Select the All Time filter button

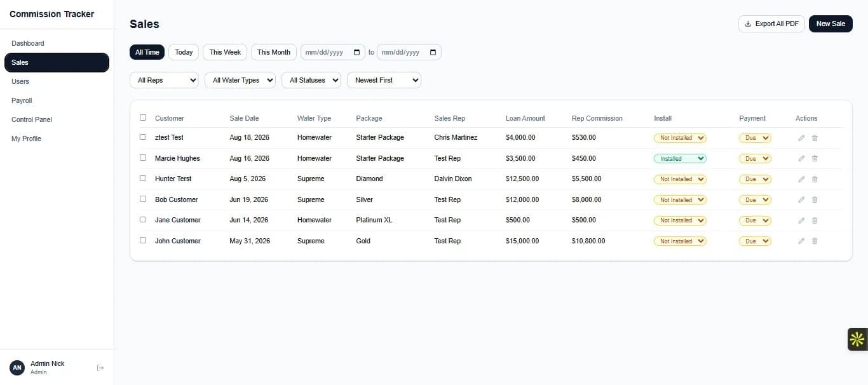(x=147, y=52)
